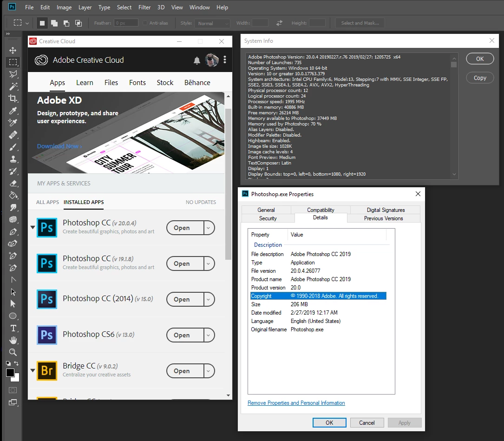Image resolution: width=504 pixels, height=441 pixels.
Task: Collapse Bridge CC versions disclosure triangle
Action: [33, 370]
